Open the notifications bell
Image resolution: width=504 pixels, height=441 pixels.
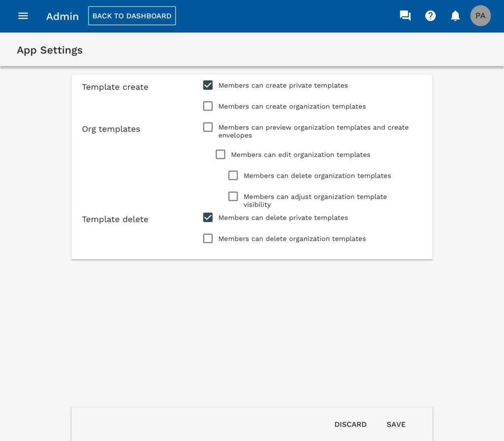(x=455, y=16)
